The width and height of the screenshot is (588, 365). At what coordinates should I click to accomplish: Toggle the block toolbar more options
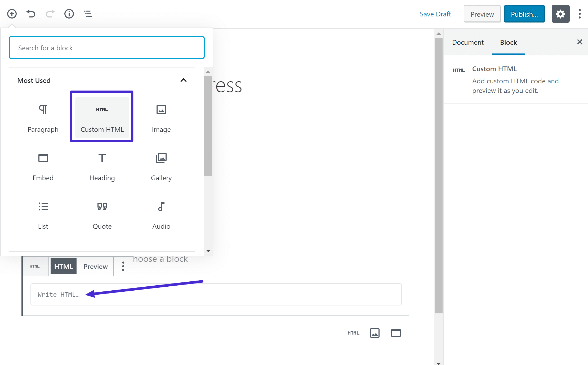[x=123, y=267]
